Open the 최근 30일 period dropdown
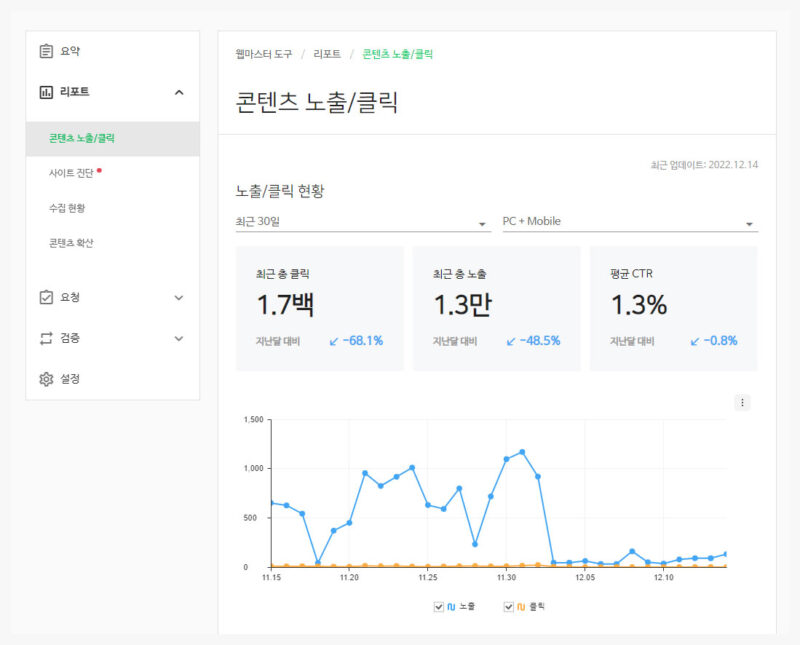The image size is (800, 645). tap(361, 222)
